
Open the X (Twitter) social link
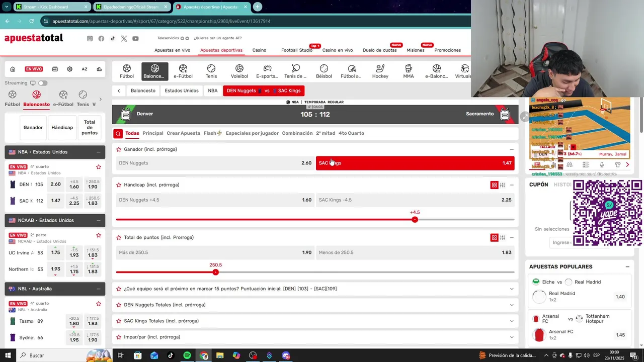click(x=124, y=39)
